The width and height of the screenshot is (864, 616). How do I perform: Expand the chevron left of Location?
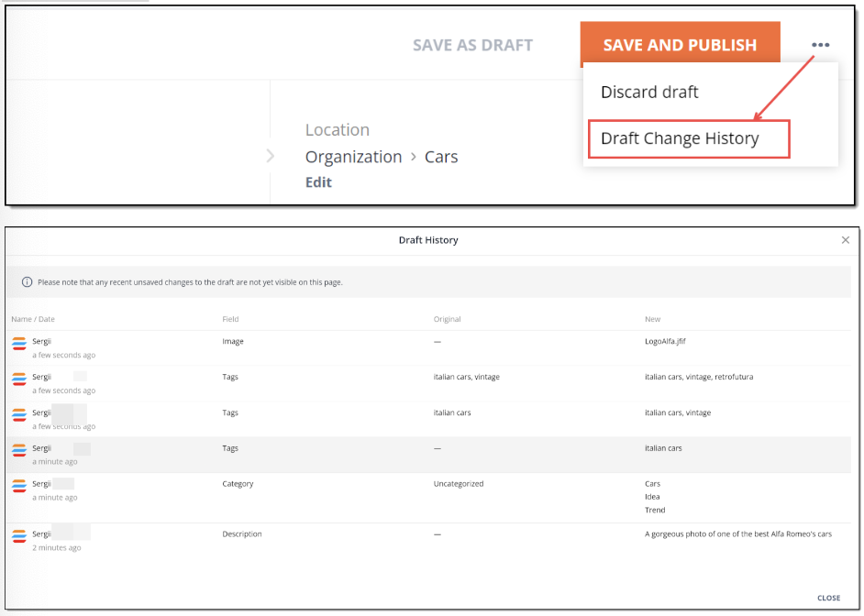(x=270, y=156)
